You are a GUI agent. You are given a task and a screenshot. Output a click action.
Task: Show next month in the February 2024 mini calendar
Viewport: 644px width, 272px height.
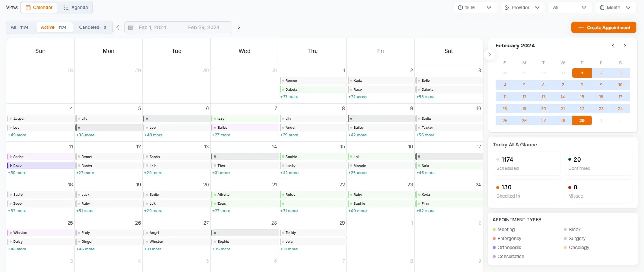tap(625, 46)
